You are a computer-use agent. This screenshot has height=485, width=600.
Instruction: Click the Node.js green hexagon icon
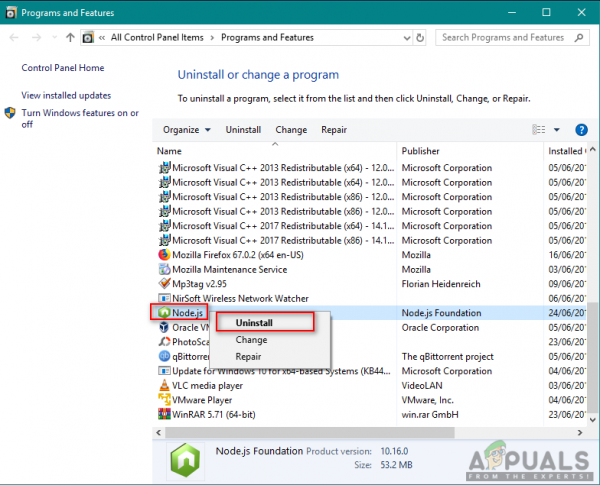[164, 313]
